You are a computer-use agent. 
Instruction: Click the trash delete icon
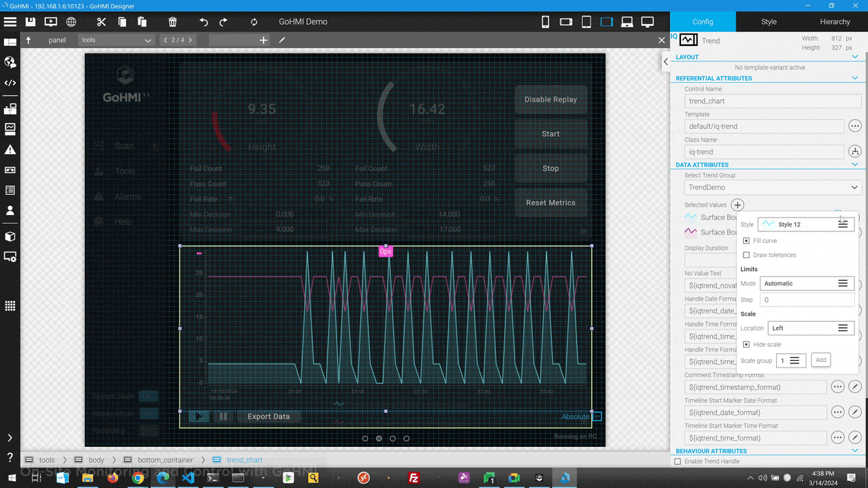point(173,22)
